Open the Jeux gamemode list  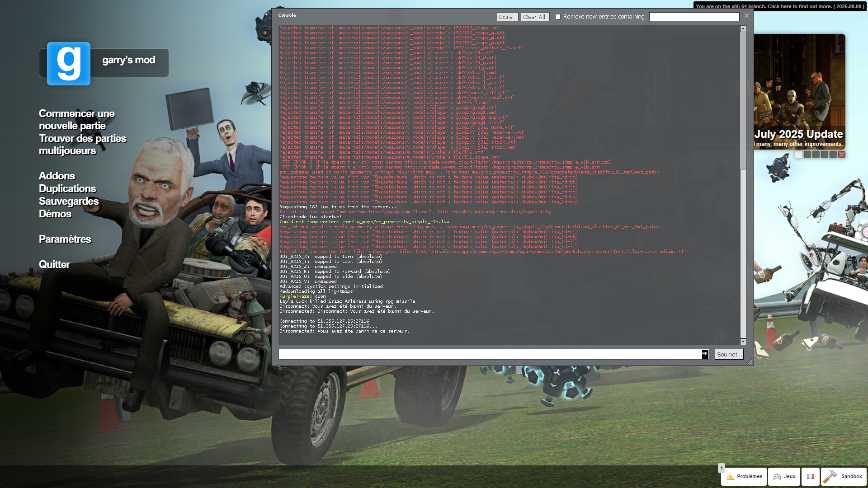point(784,476)
